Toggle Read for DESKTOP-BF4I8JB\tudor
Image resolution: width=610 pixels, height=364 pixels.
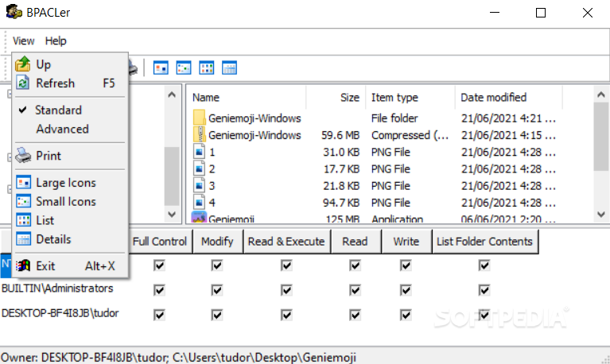point(355,315)
